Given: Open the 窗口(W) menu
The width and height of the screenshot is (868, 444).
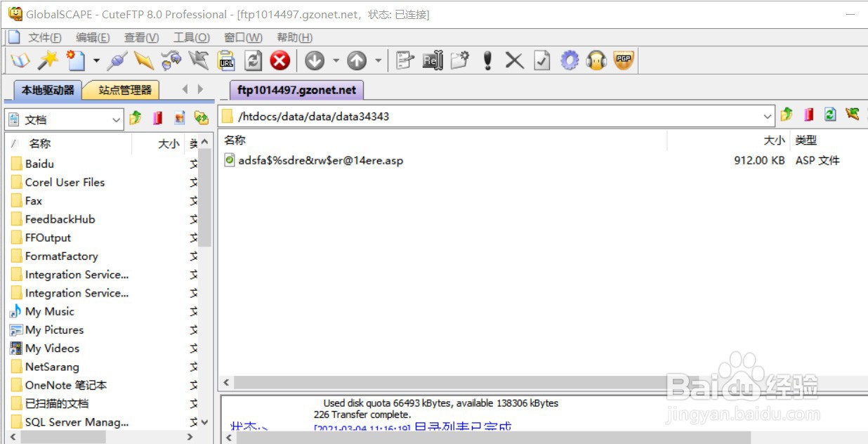Looking at the screenshot, I should click(243, 38).
